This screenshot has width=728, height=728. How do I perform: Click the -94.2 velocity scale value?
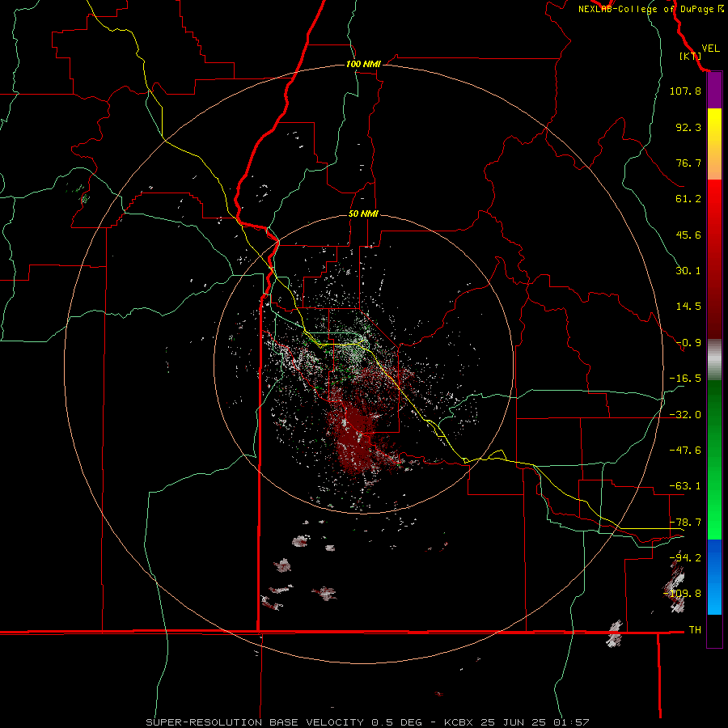point(685,558)
